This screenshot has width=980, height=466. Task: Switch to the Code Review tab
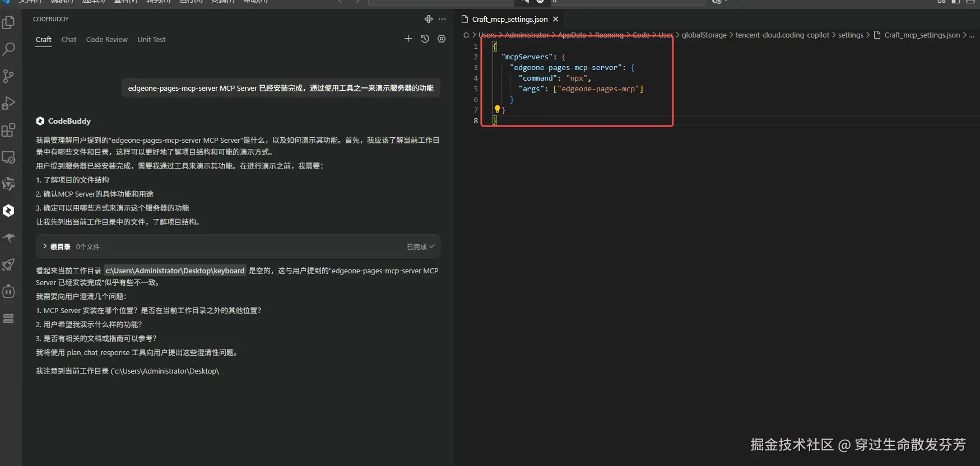(x=107, y=40)
